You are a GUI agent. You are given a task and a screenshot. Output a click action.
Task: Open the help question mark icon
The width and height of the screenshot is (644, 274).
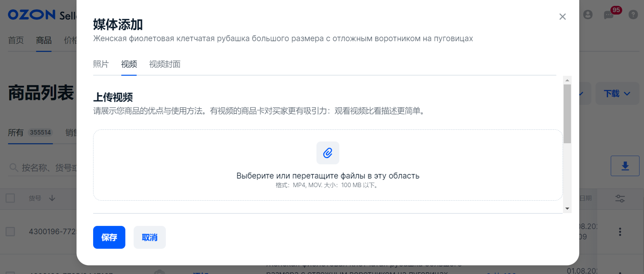pyautogui.click(x=633, y=14)
